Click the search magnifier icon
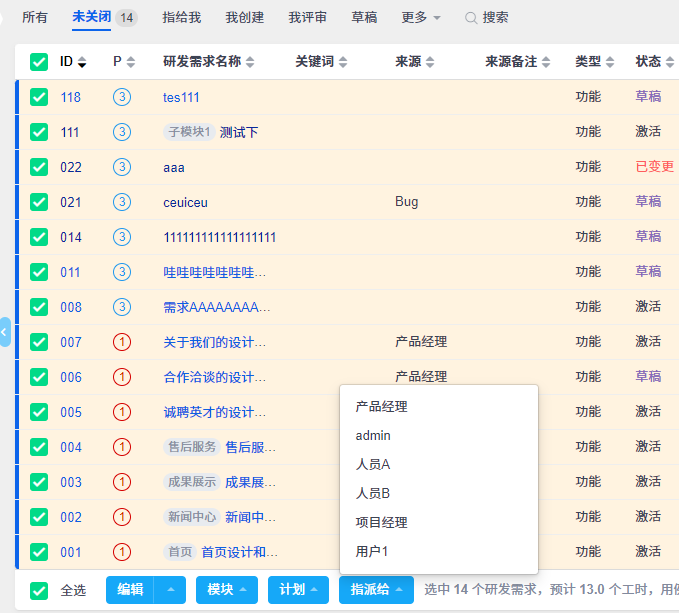The image size is (679, 613). click(x=471, y=18)
